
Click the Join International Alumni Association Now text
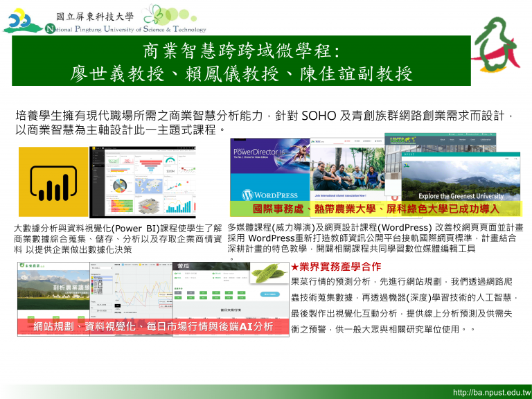pos(340,196)
